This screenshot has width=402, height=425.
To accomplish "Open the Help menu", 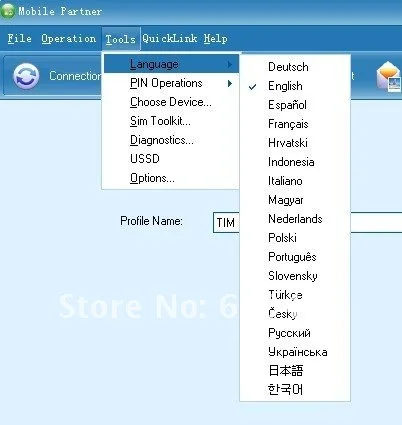I will pos(216,39).
